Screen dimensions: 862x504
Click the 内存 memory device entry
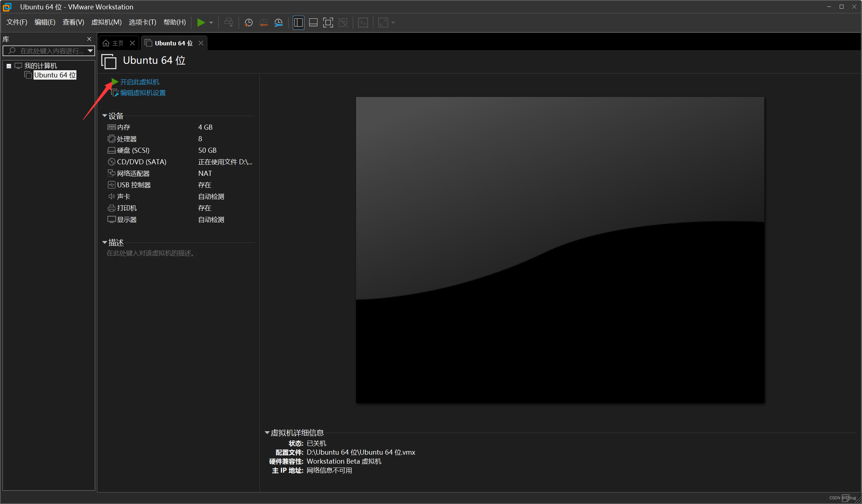click(x=123, y=127)
